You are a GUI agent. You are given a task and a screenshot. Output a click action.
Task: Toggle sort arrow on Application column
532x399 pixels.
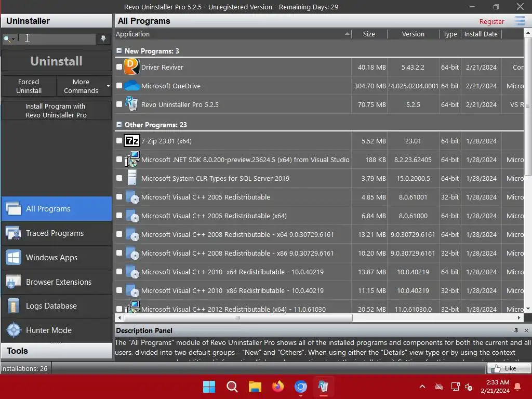point(347,34)
